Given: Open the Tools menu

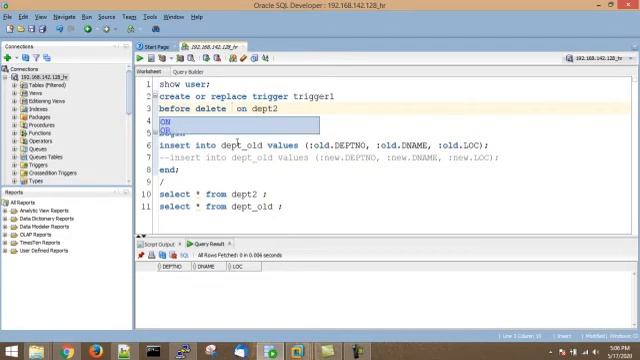Looking at the screenshot, I should click(150, 17).
